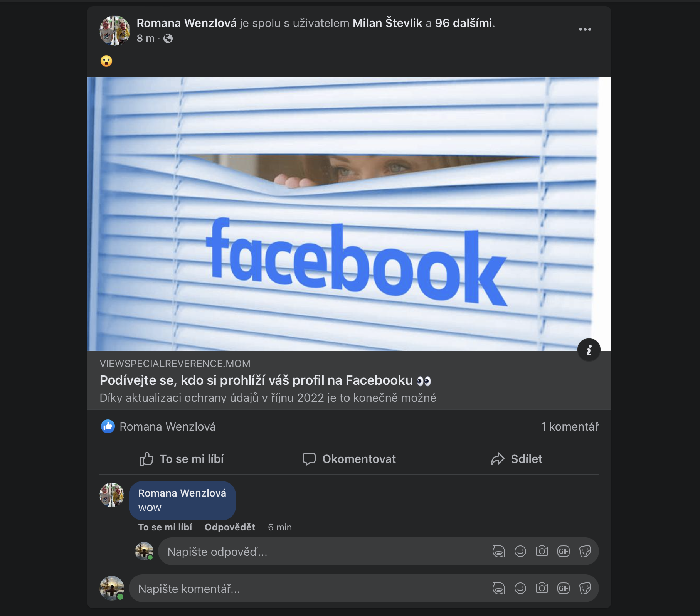Open Milan Števlik's profile link
Image resolution: width=700 pixels, height=616 pixels.
click(x=387, y=23)
